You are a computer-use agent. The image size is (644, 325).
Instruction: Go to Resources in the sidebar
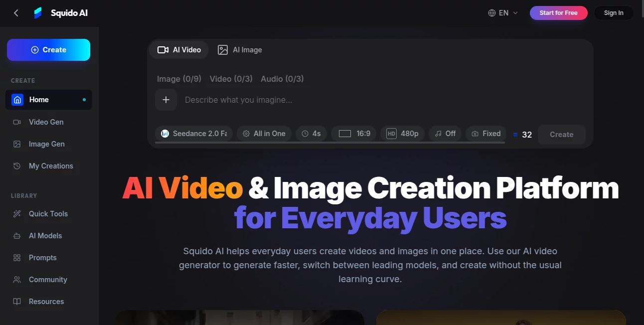pos(48,302)
